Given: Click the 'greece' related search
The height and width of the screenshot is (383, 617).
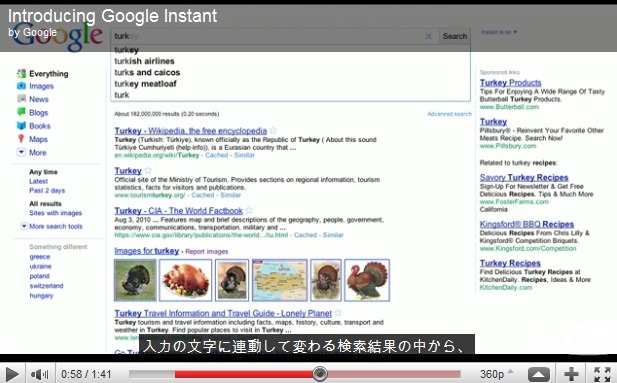Looking at the screenshot, I should click(40, 257).
